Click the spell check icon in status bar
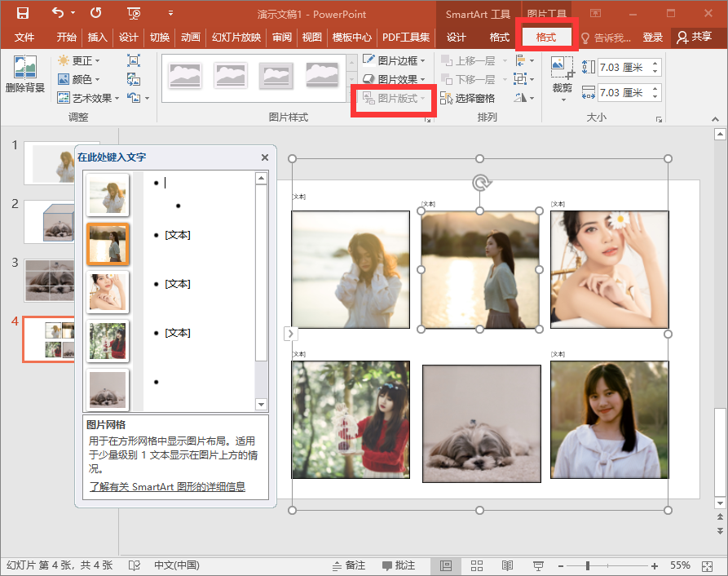The width and height of the screenshot is (728, 576). coord(135,565)
